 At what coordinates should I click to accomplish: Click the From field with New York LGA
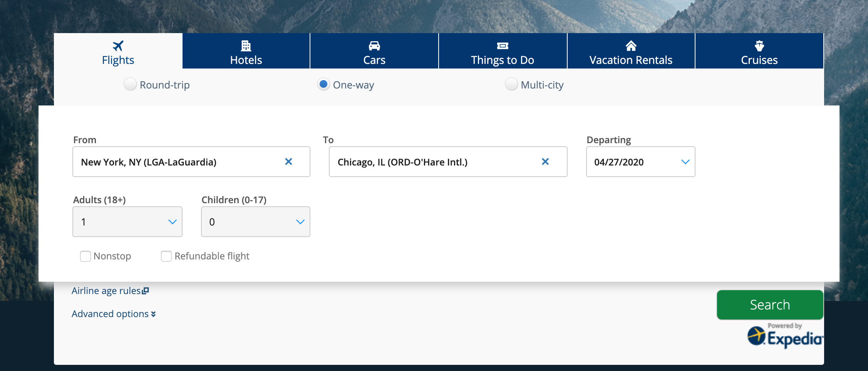(191, 162)
